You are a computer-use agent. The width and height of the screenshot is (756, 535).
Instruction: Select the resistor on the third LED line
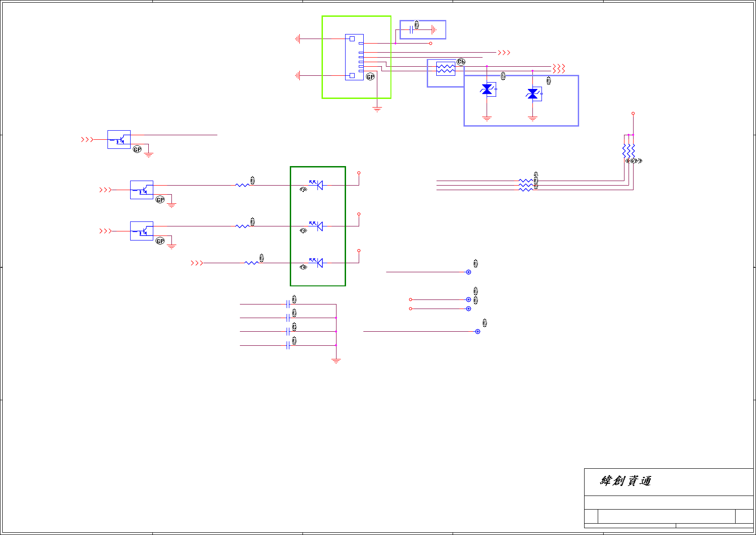pos(252,263)
